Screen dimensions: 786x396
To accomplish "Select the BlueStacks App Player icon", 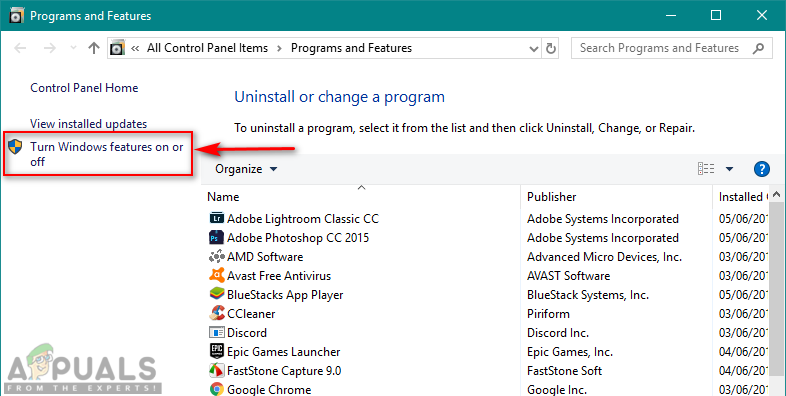I will tap(216, 294).
